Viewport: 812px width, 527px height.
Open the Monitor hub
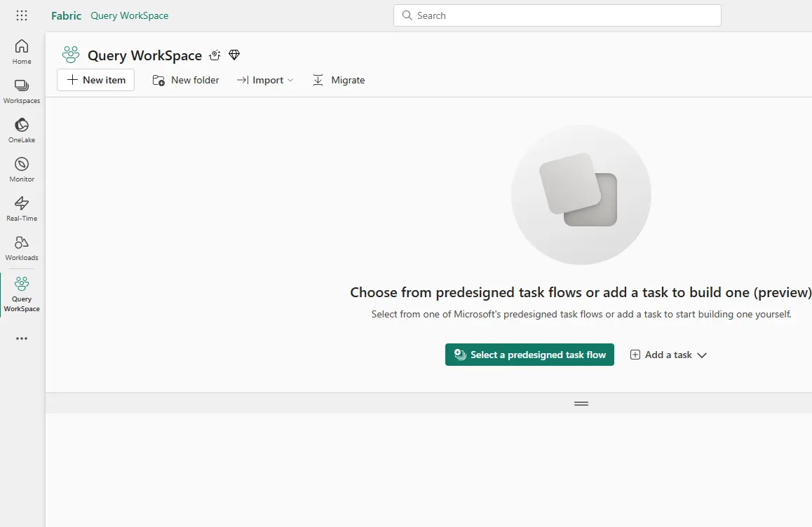[x=21, y=168]
